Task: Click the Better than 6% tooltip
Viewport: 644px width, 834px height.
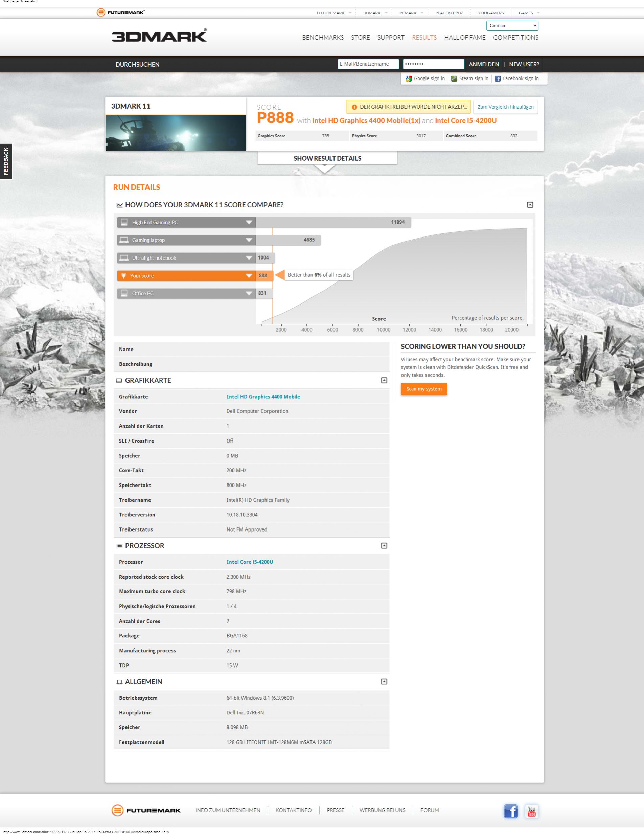Action: click(319, 275)
